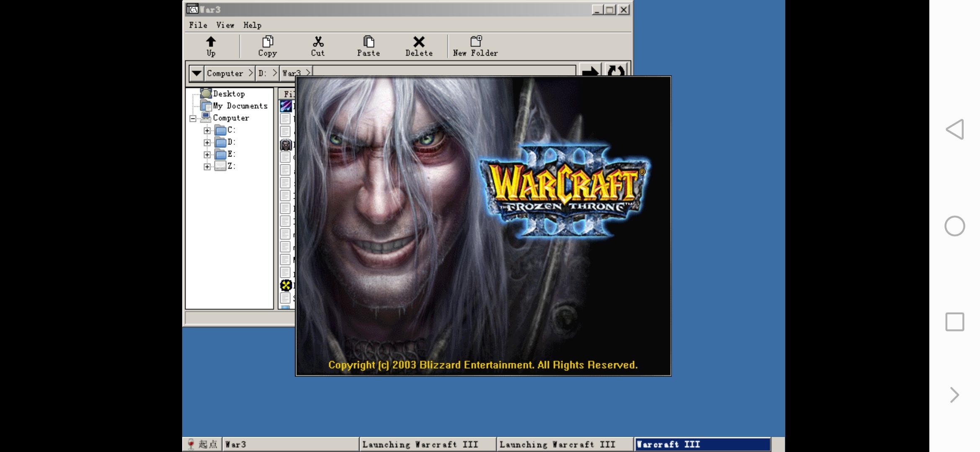Open the File menu
The height and width of the screenshot is (452, 980).
pos(198,25)
